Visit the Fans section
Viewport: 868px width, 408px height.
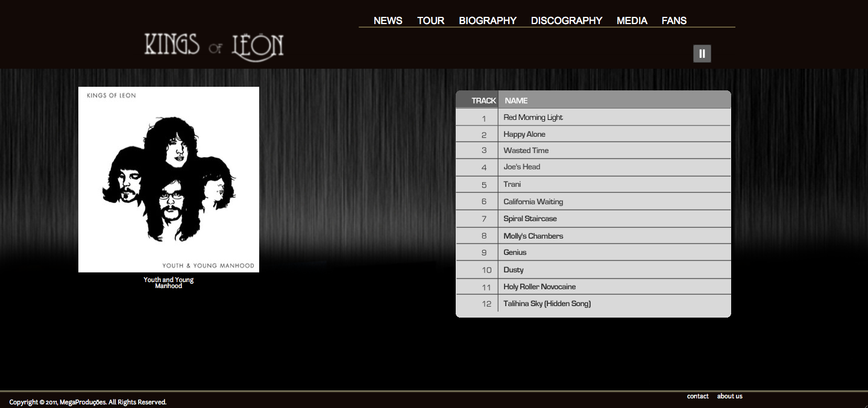click(674, 20)
